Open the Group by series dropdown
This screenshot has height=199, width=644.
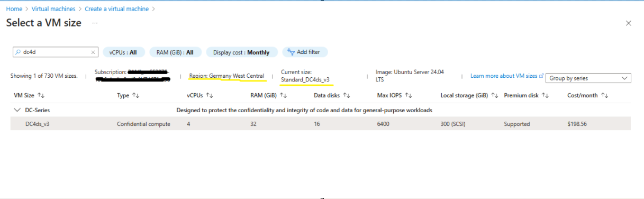click(x=588, y=78)
